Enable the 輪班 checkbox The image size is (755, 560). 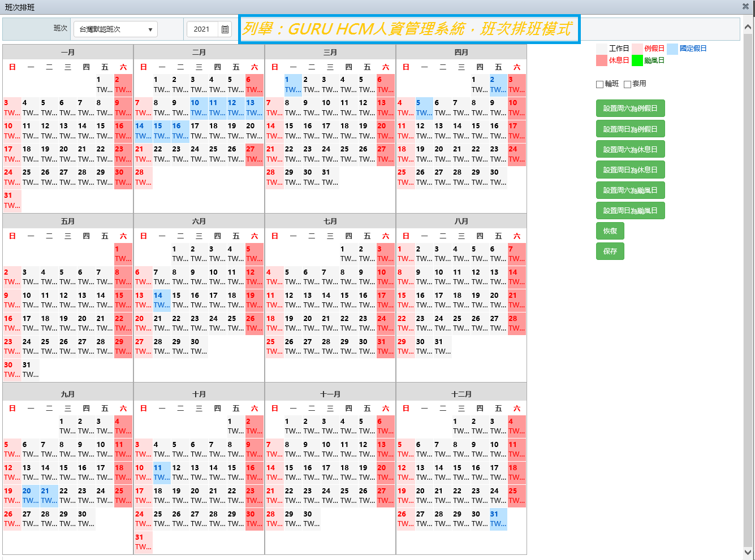pos(599,84)
